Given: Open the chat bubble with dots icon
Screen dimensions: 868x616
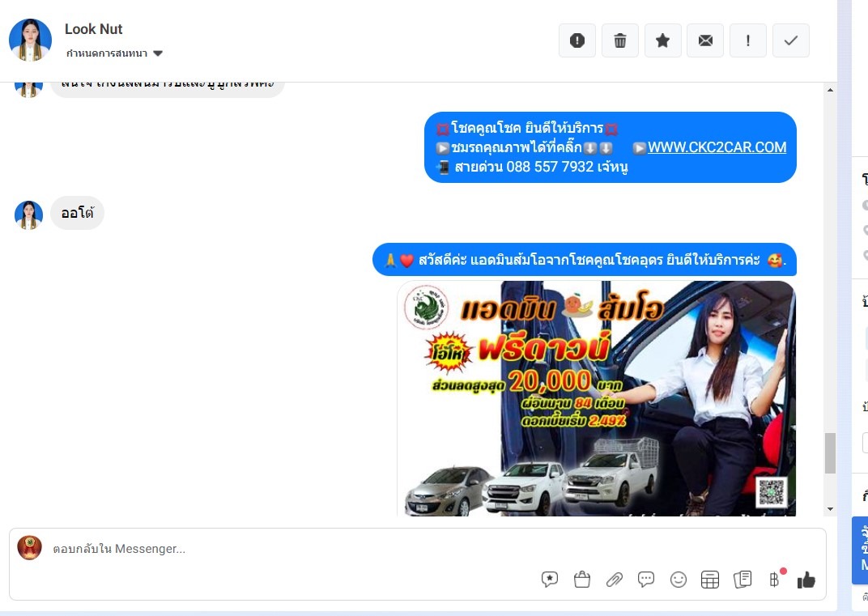Looking at the screenshot, I should pyautogui.click(x=646, y=580).
